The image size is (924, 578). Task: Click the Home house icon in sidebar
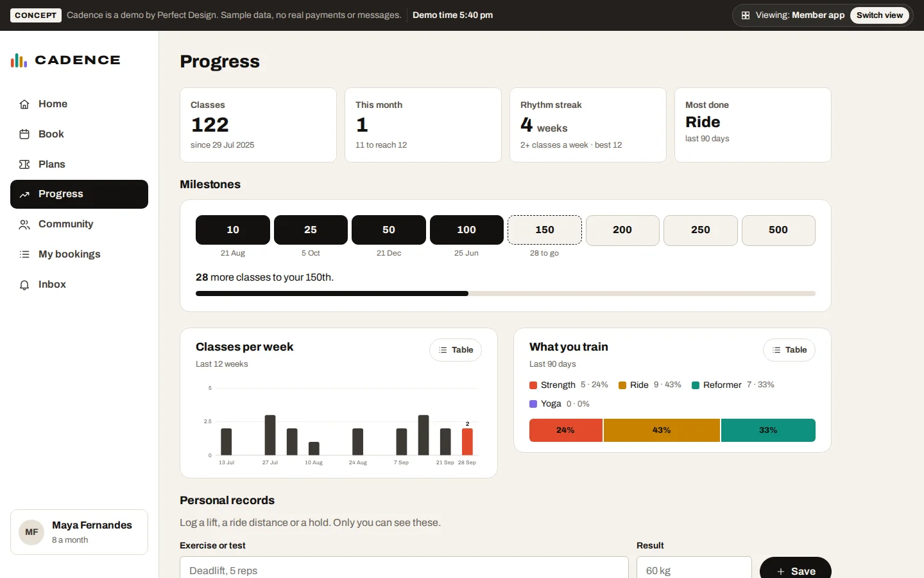point(24,104)
